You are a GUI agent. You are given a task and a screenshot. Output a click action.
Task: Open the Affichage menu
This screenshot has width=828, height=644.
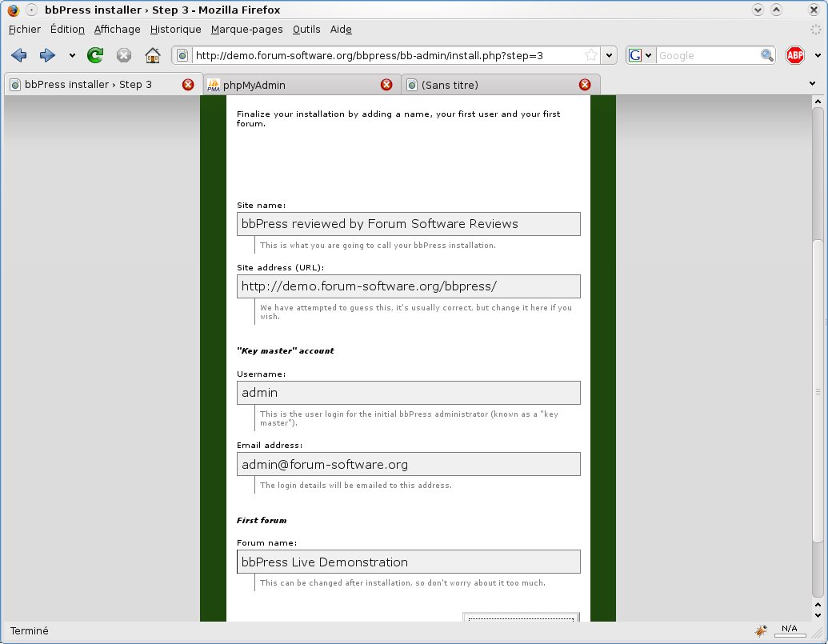click(x=118, y=30)
